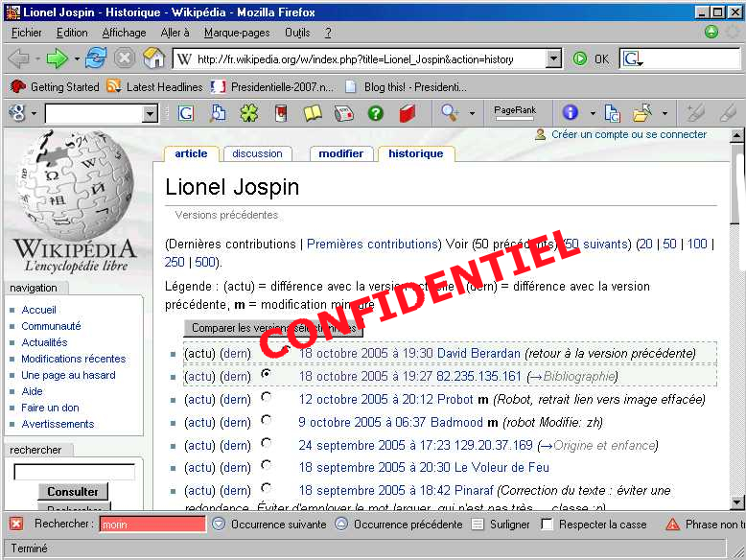
Task: Open David Berardan user link
Action: (478, 354)
